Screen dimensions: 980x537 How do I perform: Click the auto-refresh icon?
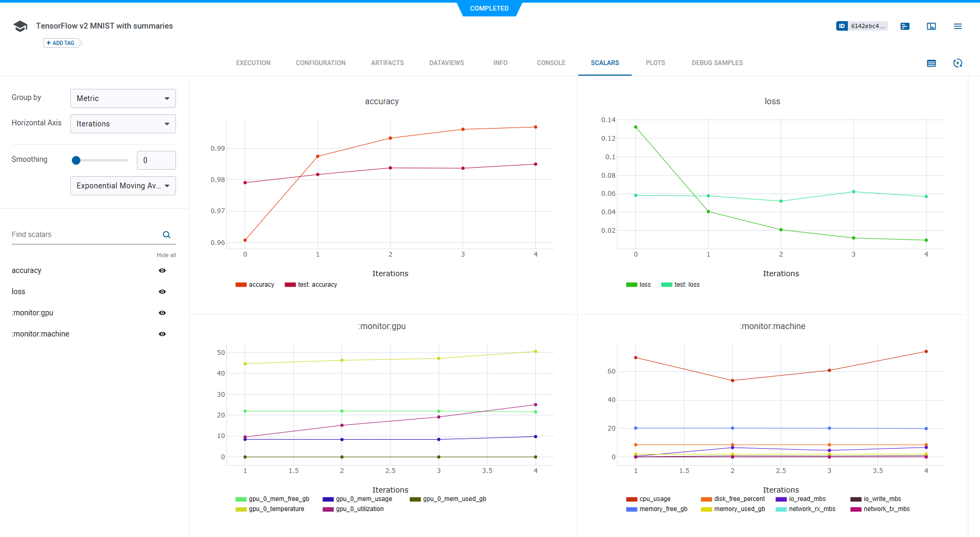[x=957, y=63]
